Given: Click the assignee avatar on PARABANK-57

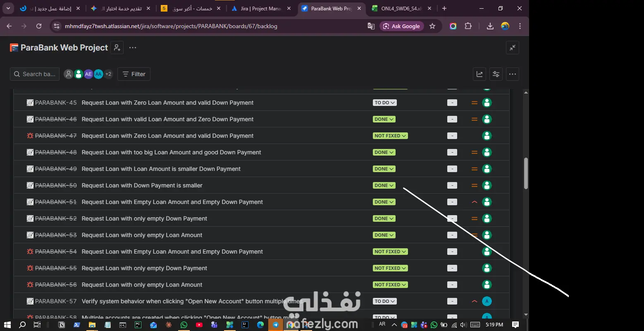Looking at the screenshot, I should point(487,301).
